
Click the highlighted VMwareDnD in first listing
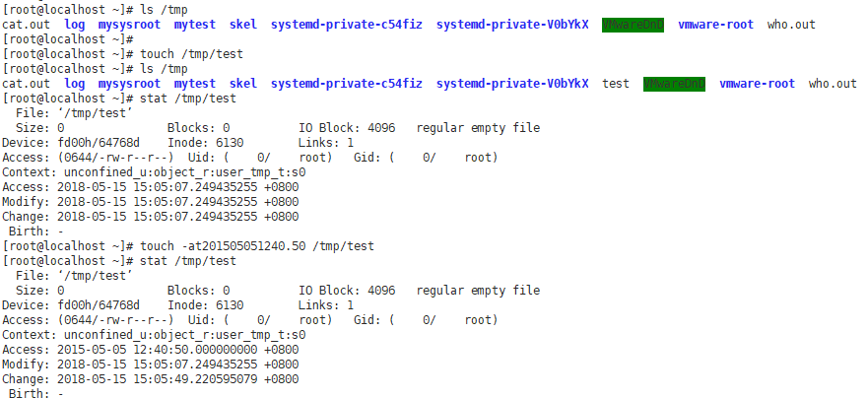[x=633, y=25]
